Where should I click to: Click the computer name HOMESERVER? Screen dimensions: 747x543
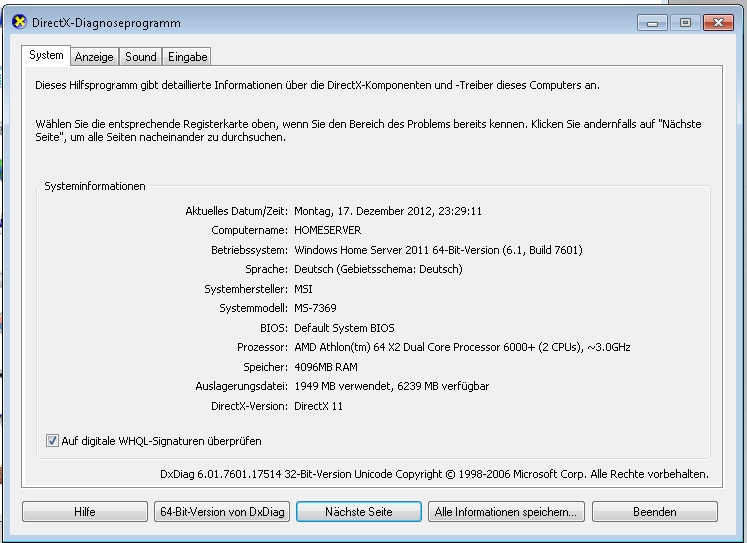click(328, 231)
